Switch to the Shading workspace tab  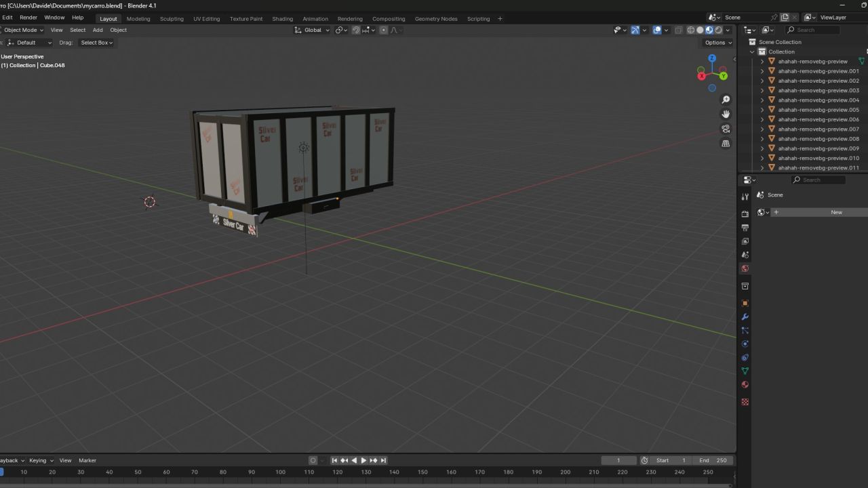(283, 19)
